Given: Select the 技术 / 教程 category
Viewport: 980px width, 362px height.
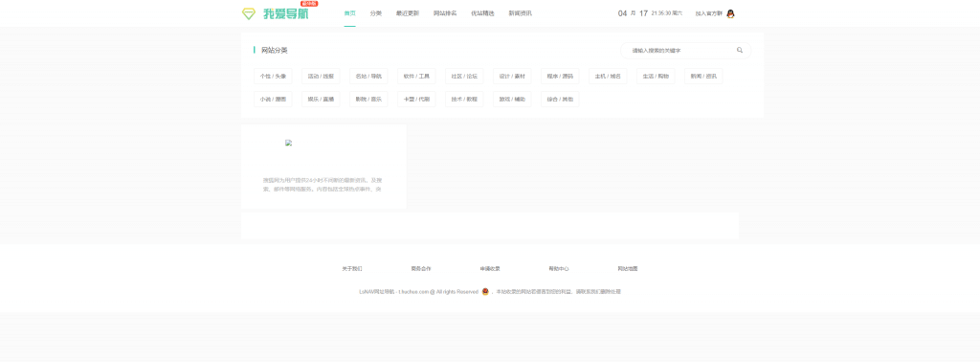Looking at the screenshot, I should (464, 100).
